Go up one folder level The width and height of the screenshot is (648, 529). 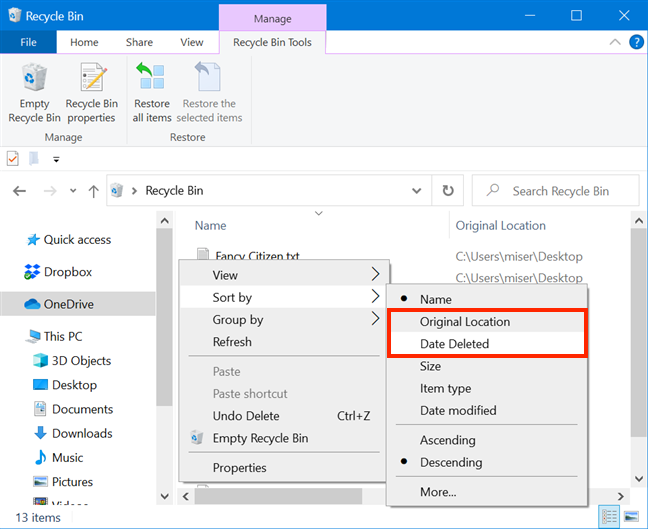pyautogui.click(x=94, y=191)
